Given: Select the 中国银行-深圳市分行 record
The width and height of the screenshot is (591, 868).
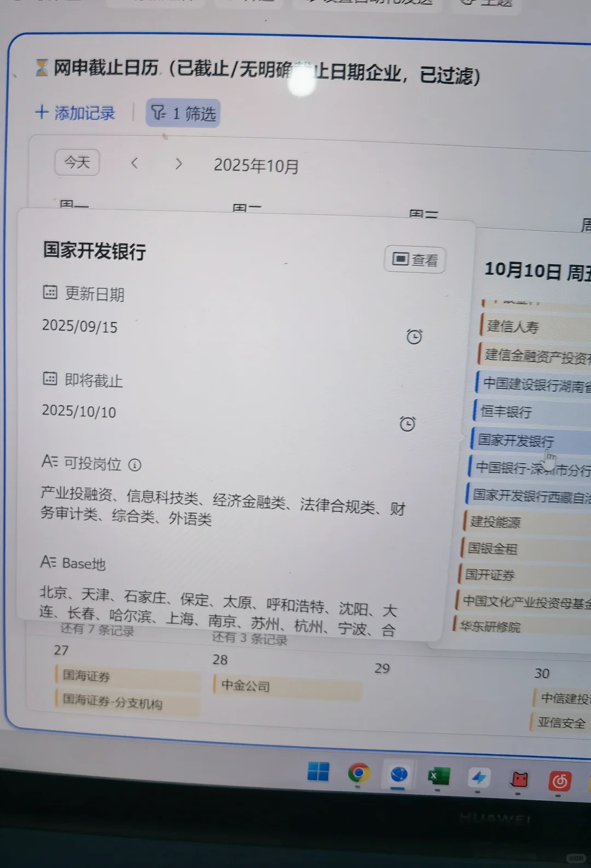Looking at the screenshot, I should point(529,469).
